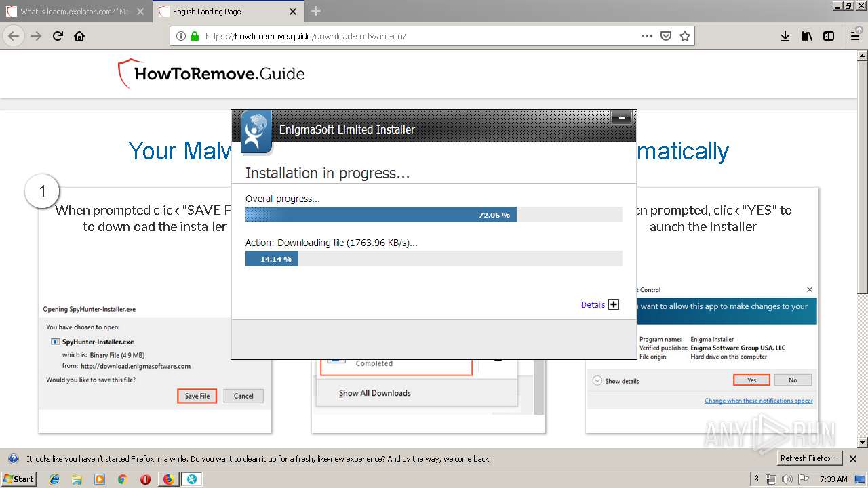This screenshot has height=488, width=868.
Task: Click the Details link in the installer
Action: tap(593, 305)
